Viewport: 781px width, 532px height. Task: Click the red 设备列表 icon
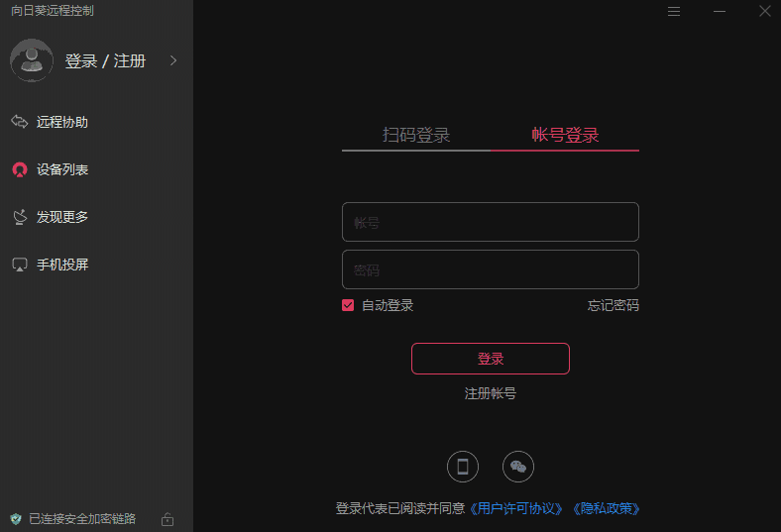(x=20, y=169)
